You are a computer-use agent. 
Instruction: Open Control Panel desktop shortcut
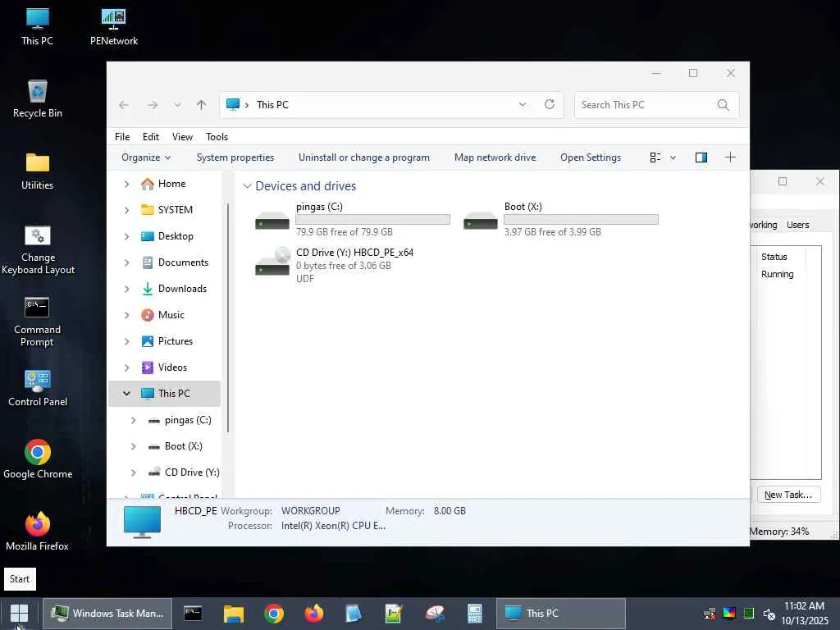coord(38,388)
